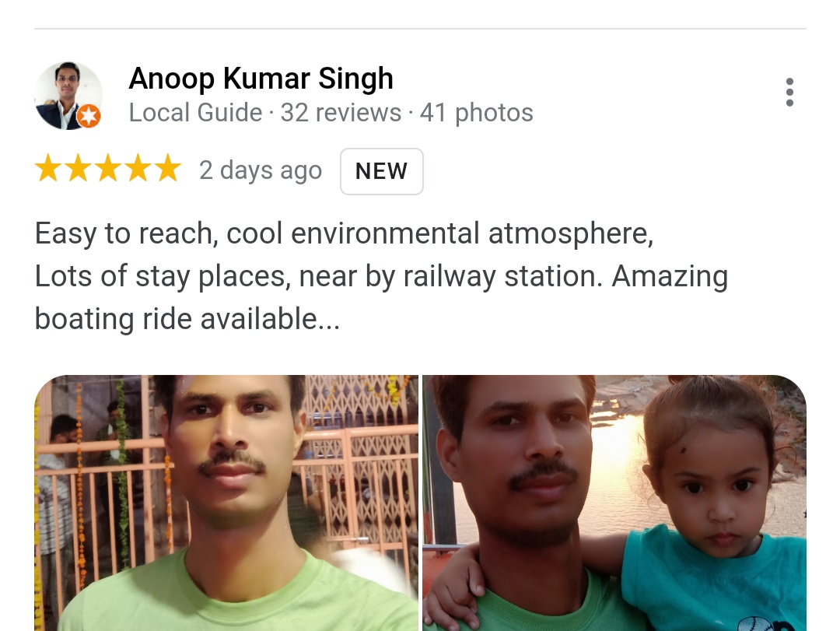Viewport: 840px width, 631px height.
Task: Click review line mentioning railway station
Action: click(x=381, y=277)
